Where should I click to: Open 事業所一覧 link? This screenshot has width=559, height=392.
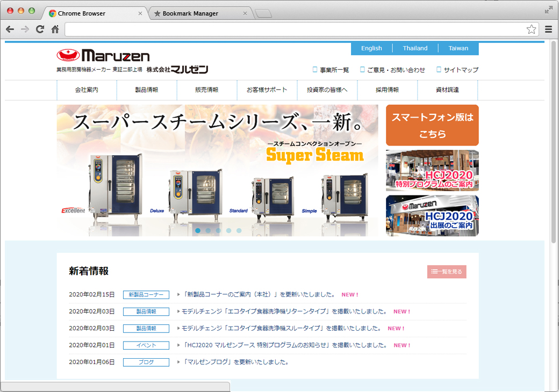(x=331, y=70)
